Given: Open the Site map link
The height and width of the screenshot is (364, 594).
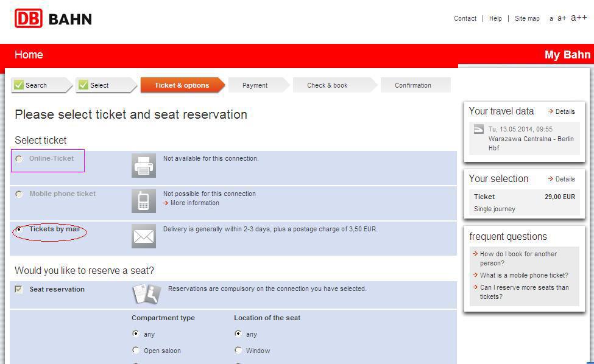Looking at the screenshot, I should pos(527,18).
